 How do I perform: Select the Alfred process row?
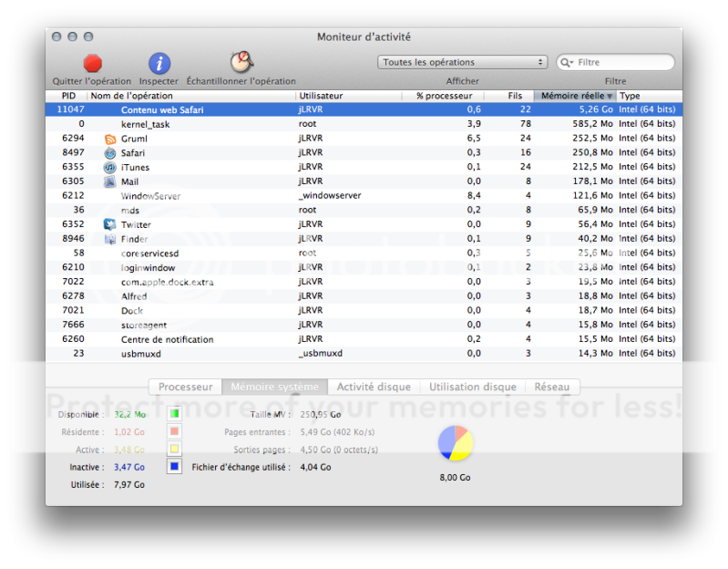click(364, 295)
